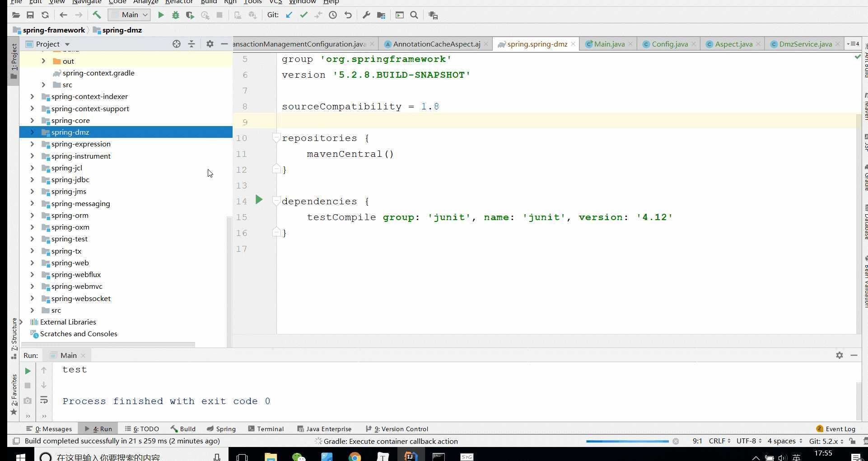
Task: Revert changes with the undo arrow icon
Action: coord(348,15)
